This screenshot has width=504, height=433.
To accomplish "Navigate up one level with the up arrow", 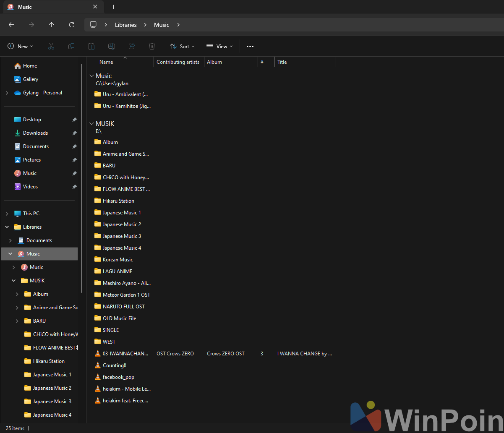I will tap(51, 25).
